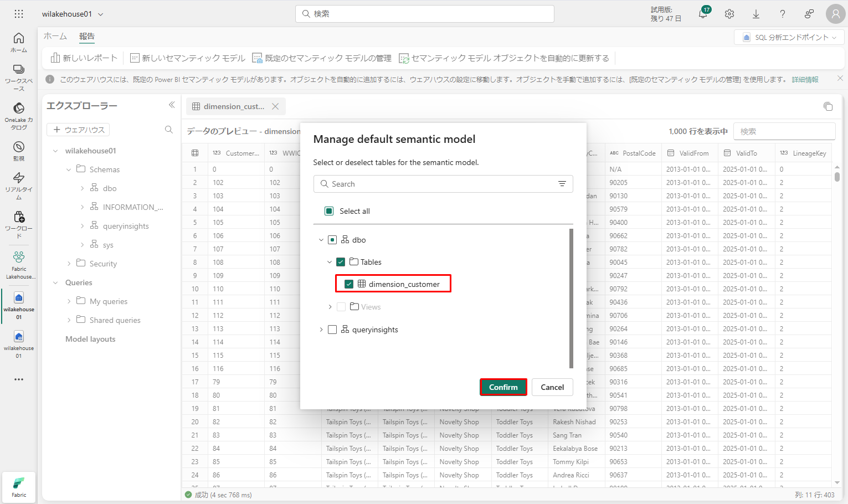
Task: Expand Security folder in Explorer tree
Action: click(x=69, y=264)
